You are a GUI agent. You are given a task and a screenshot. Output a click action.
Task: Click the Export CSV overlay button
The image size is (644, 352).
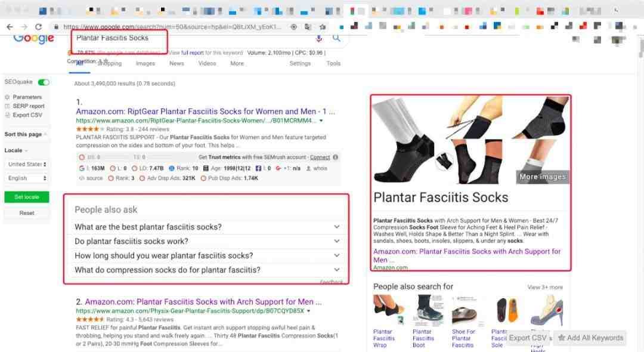pos(527,338)
